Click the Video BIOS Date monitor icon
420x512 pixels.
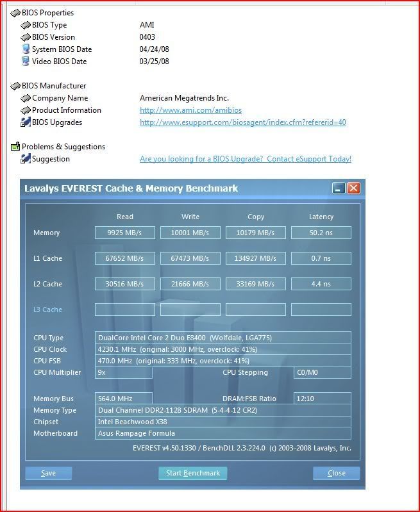(26, 62)
